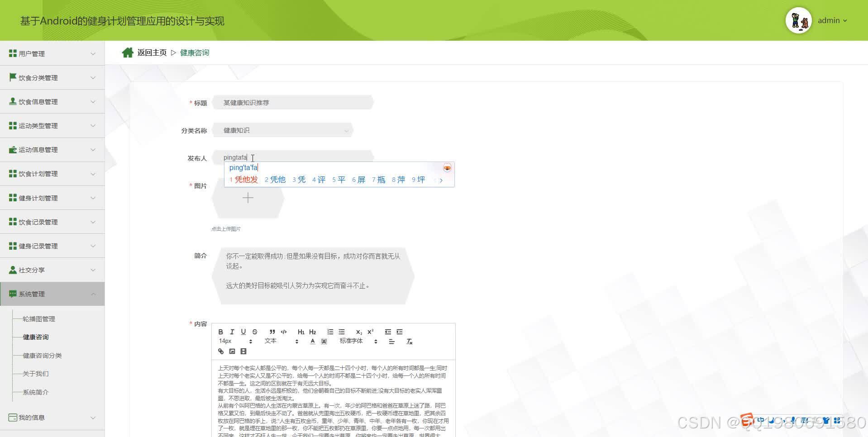Expand the 用户管理 sidebar menu
The image size is (868, 437).
(52, 53)
